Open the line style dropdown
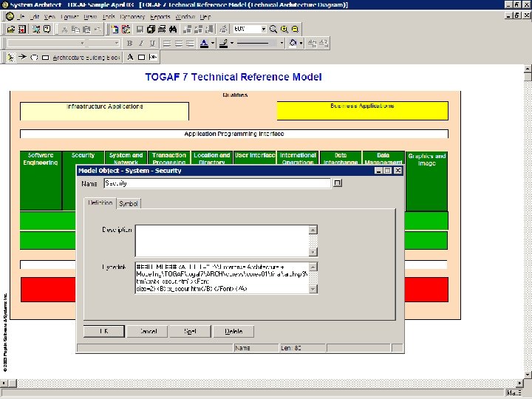This screenshot has height=399, width=532. [282, 44]
